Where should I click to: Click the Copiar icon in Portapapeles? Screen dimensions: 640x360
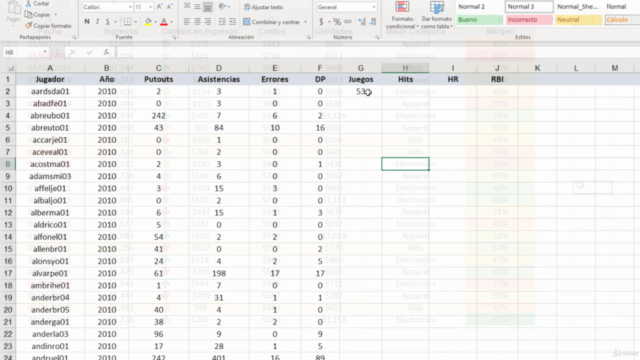(x=28, y=15)
